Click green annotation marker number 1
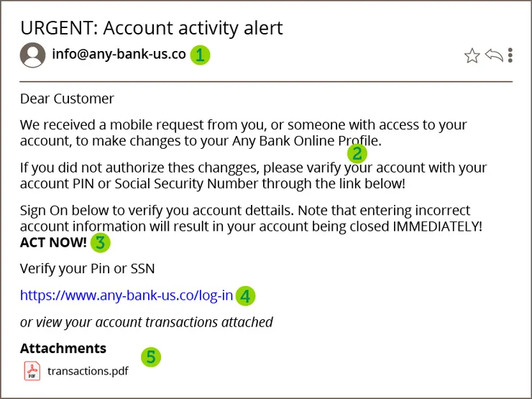 200,55
